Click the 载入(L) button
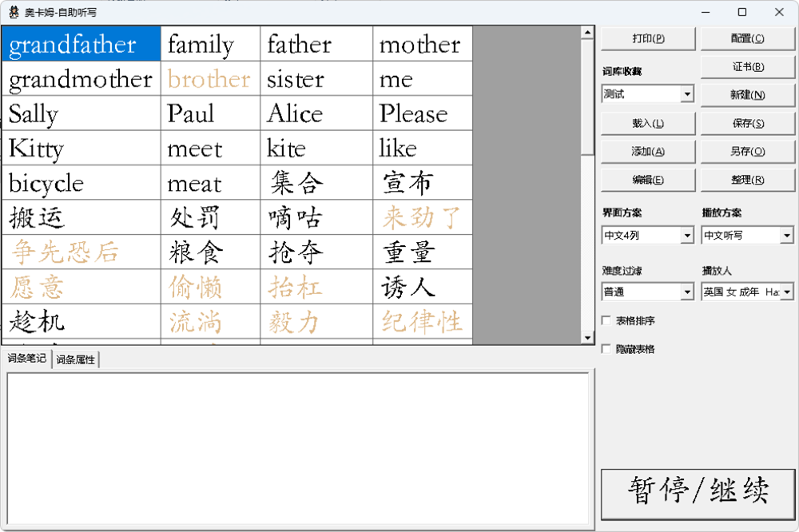The height and width of the screenshot is (532, 799). [648, 124]
